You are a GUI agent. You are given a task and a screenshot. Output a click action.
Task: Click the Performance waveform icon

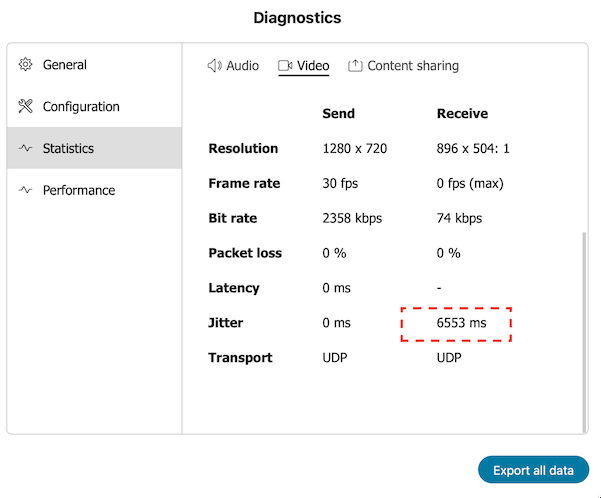click(26, 191)
